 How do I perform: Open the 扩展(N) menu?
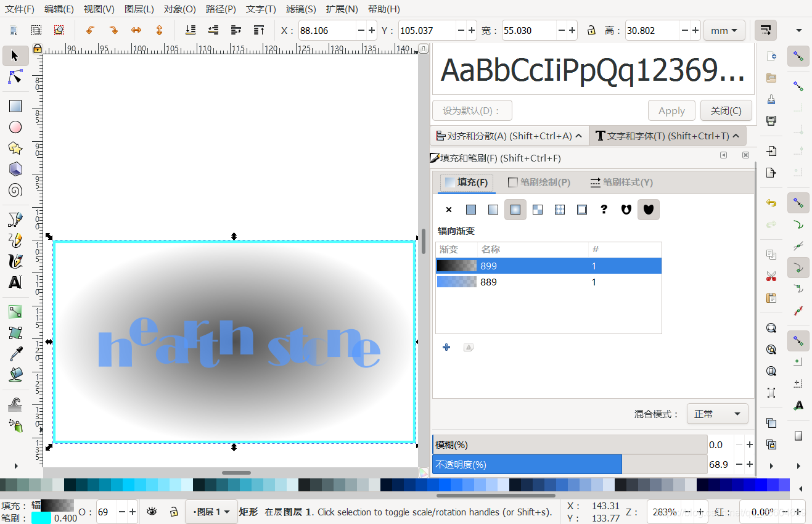click(342, 9)
